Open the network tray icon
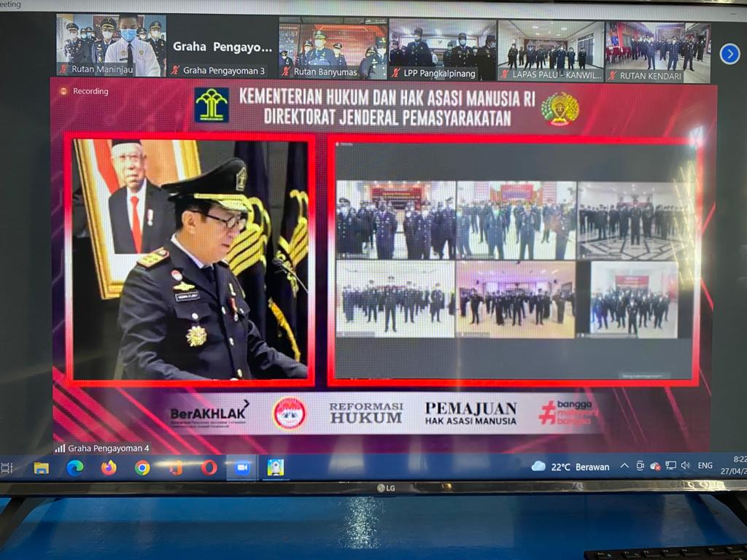The width and height of the screenshot is (747, 560). [670, 465]
